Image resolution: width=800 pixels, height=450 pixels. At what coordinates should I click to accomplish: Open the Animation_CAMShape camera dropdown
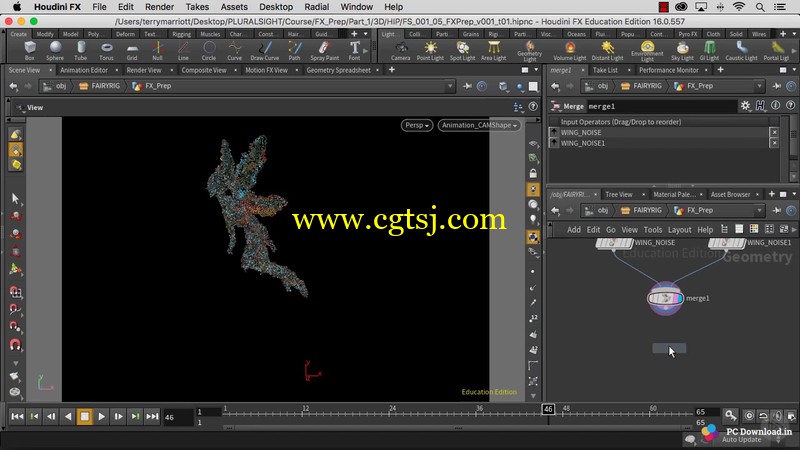click(480, 125)
